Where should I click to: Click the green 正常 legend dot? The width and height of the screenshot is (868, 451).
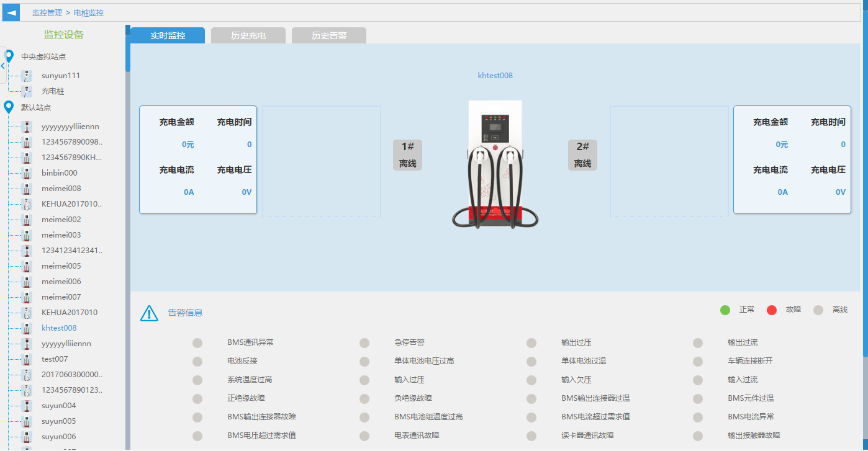pyautogui.click(x=725, y=310)
